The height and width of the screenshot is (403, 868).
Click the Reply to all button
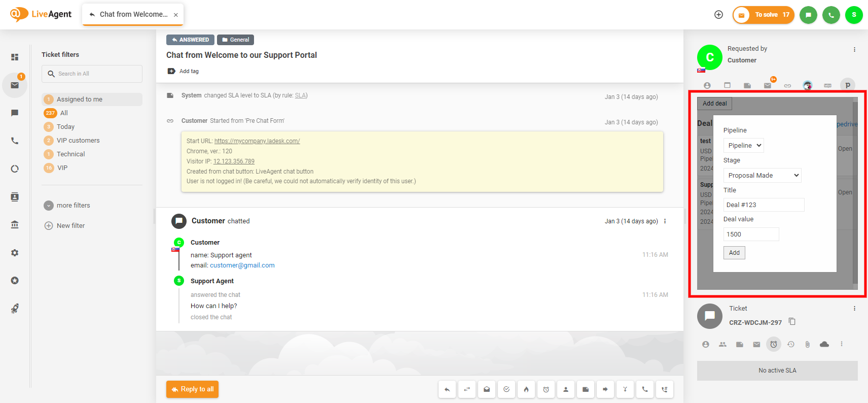[192, 389]
